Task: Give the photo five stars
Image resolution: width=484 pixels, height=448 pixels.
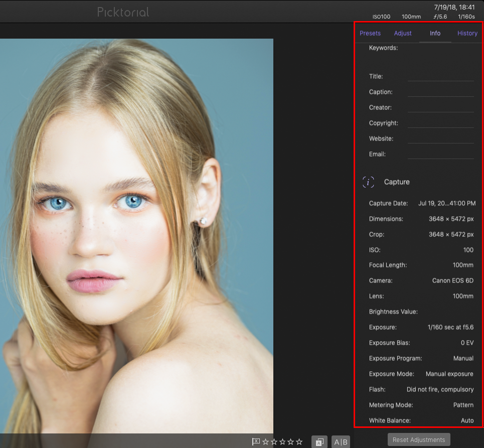Action: pyautogui.click(x=299, y=442)
